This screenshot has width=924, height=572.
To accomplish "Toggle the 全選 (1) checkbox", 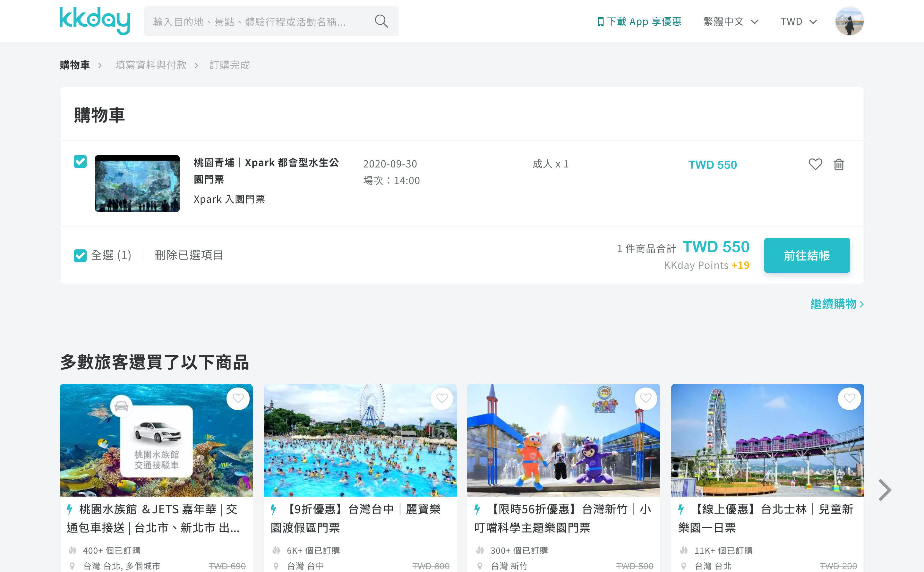I will click(80, 255).
